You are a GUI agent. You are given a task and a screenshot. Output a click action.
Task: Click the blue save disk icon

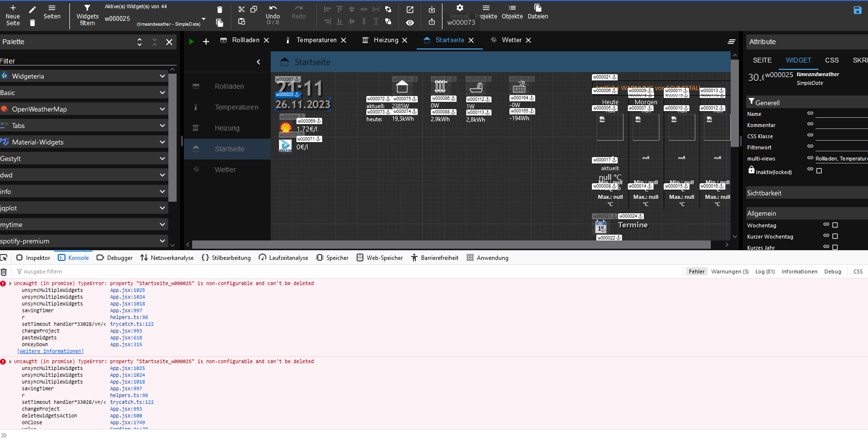(x=857, y=10)
